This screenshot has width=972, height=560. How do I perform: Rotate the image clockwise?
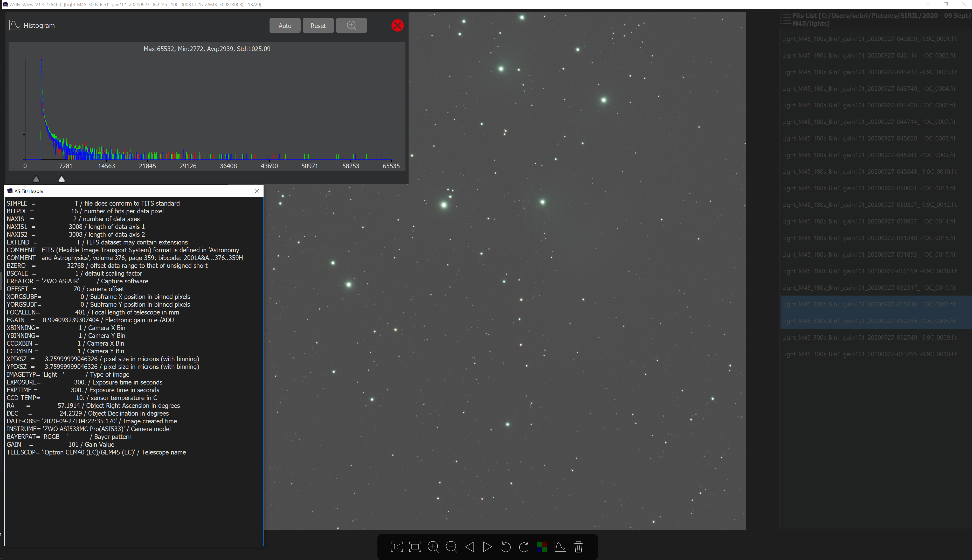pos(524,547)
